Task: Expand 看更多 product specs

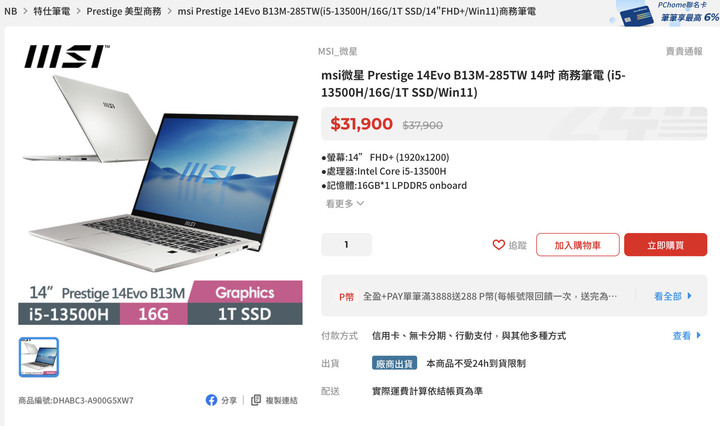Action: [344, 203]
